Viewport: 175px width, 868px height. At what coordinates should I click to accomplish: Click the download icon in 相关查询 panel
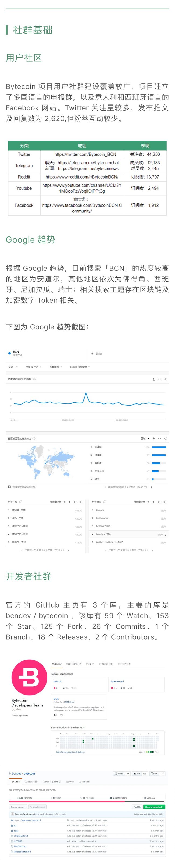153,502
